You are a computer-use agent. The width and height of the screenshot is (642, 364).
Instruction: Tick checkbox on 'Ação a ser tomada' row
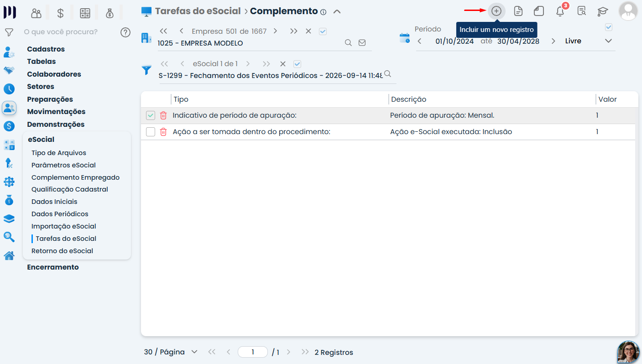click(x=151, y=132)
